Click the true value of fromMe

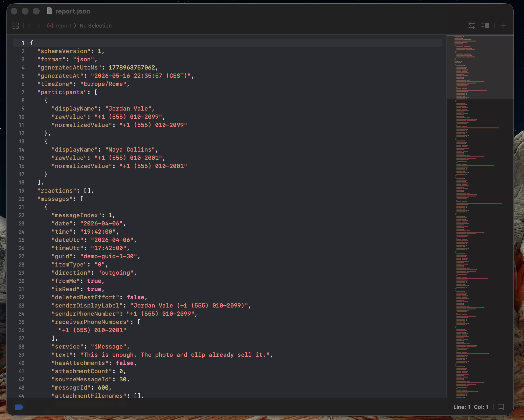tap(94, 281)
